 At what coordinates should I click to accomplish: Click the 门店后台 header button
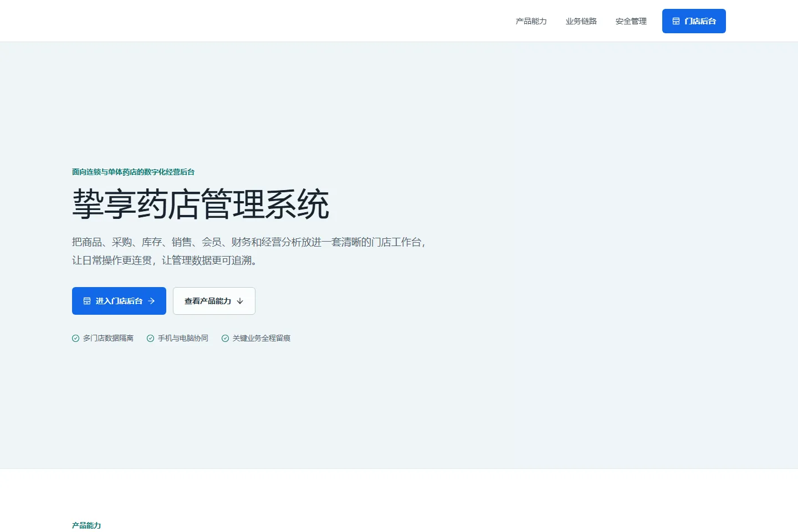tap(694, 21)
